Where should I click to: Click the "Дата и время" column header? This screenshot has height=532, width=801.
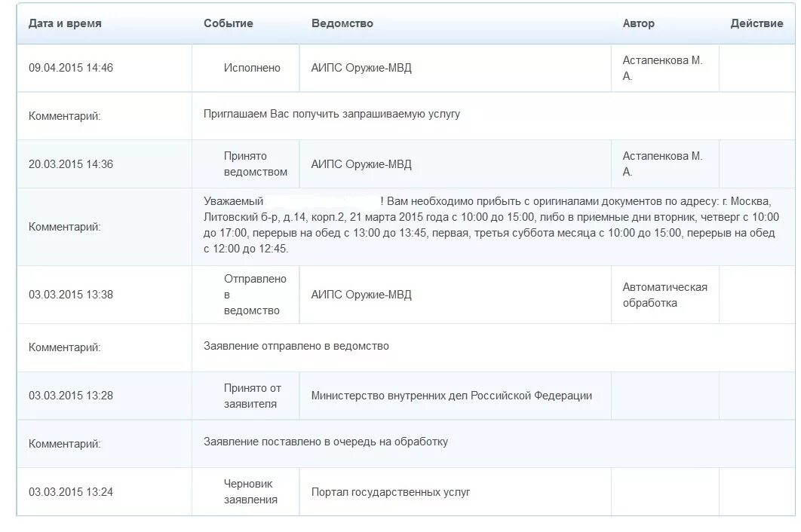click(65, 23)
